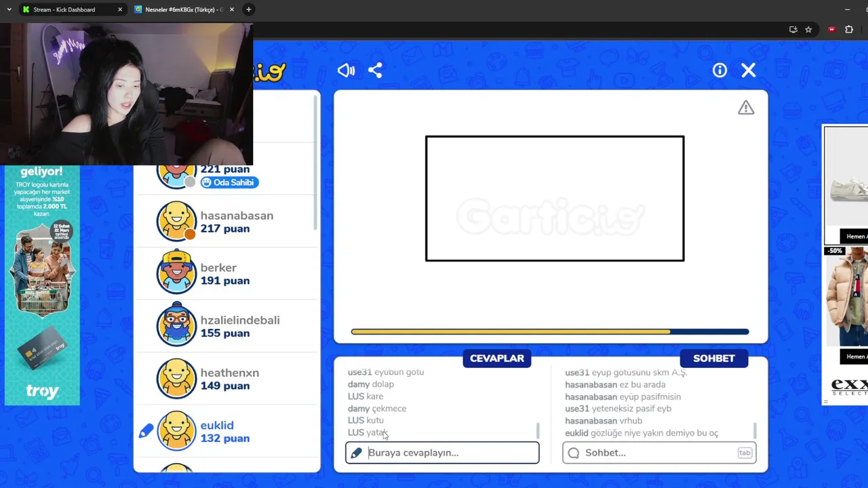Click the pencil icon in answer field
The width and height of the screenshot is (868, 488).
(357, 453)
